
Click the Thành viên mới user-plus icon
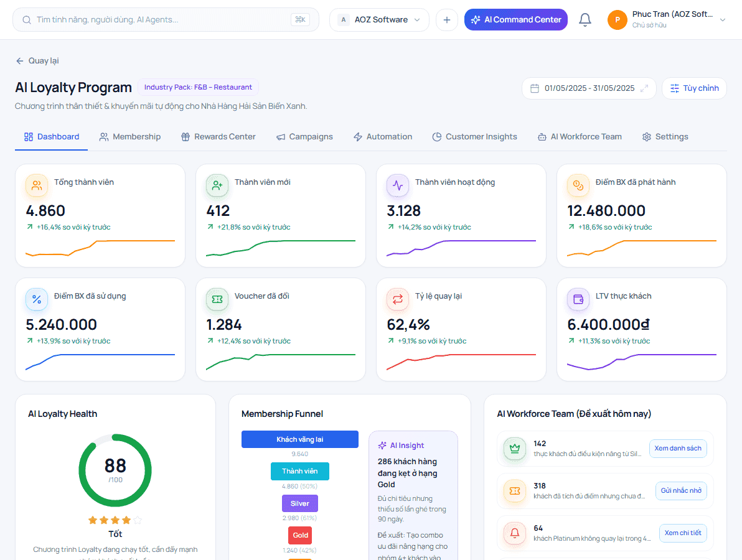(217, 185)
